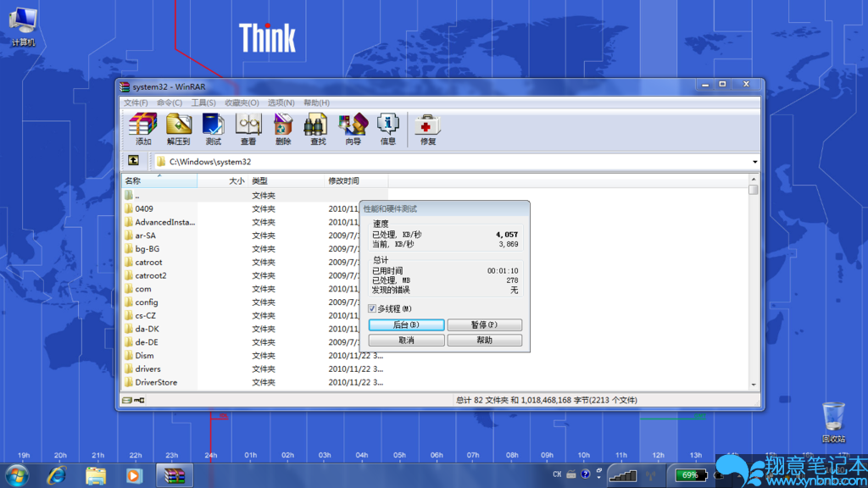This screenshot has height=488, width=868.
Task: Click the 帮助 button in benchmark dialog
Action: (x=484, y=341)
